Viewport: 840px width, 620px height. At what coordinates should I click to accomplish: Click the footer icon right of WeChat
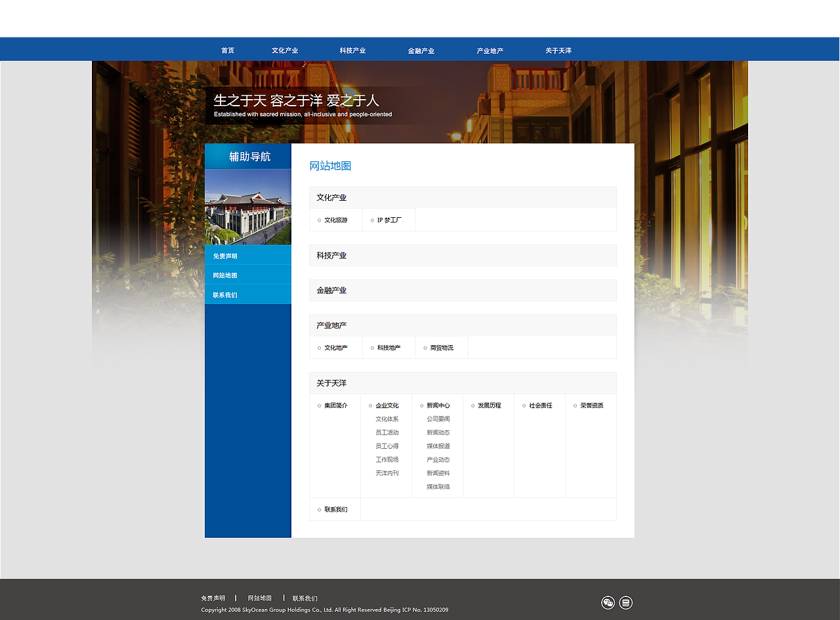pos(626,603)
